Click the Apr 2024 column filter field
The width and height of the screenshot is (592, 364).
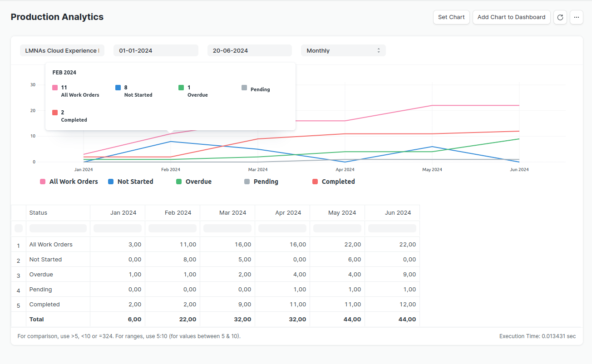click(x=282, y=228)
